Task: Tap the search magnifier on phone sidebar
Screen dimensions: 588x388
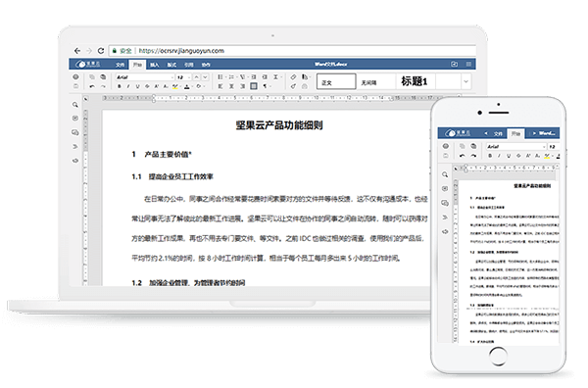Action: click(445, 174)
